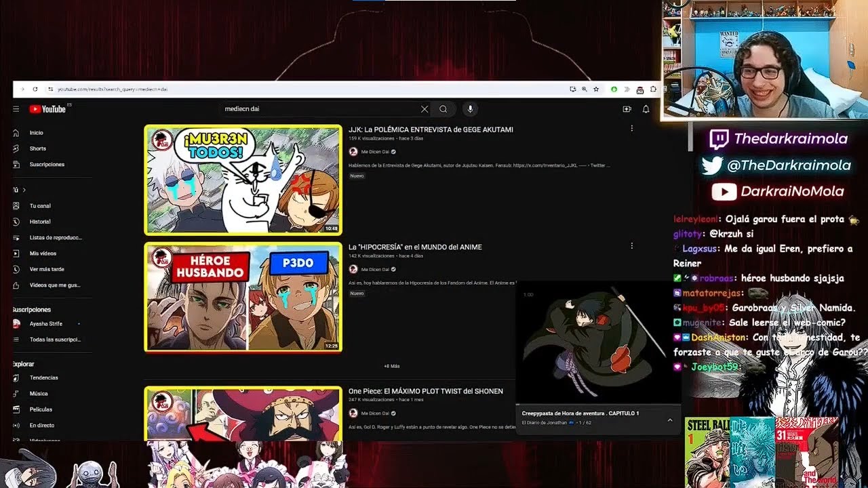Open Mis vídeos in sidebar
The image size is (868, 488).
point(43,253)
